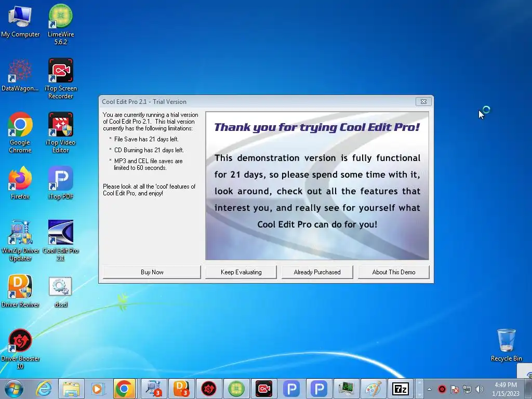This screenshot has width=532, height=399.
Task: Open WinZip Driver Updater taskbar button
Action: point(154,389)
